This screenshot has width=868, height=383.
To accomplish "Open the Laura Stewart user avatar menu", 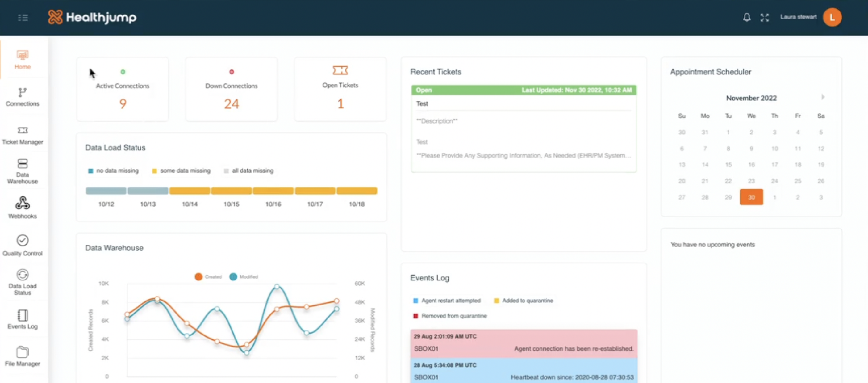I will [x=832, y=17].
